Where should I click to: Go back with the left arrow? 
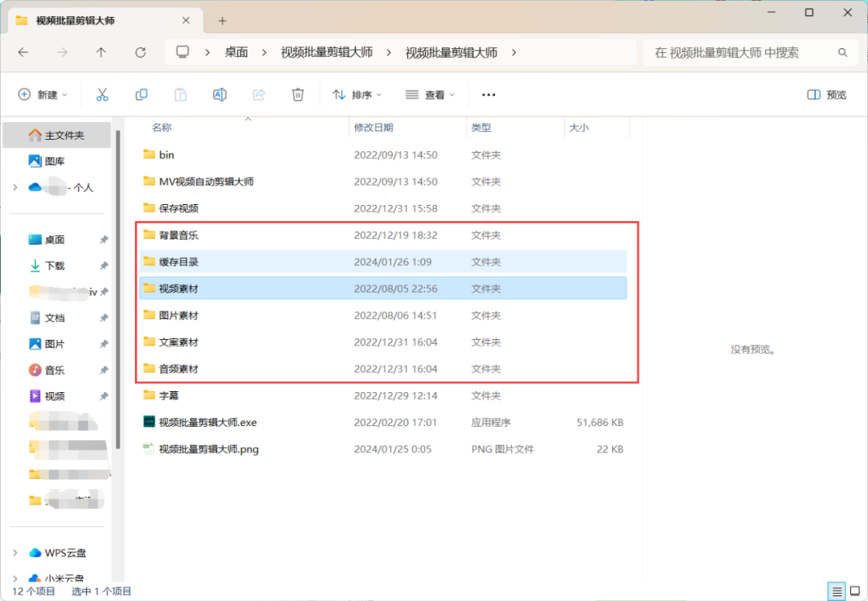[23, 52]
